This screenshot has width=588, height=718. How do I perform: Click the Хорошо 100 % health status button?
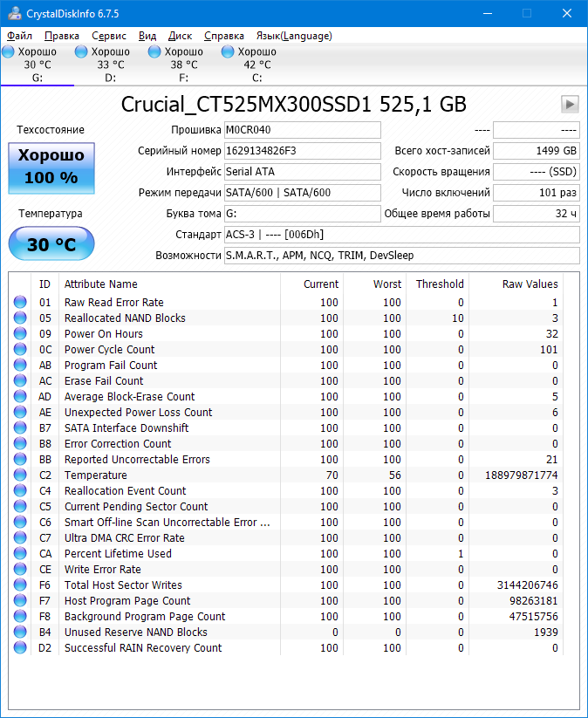point(51,168)
